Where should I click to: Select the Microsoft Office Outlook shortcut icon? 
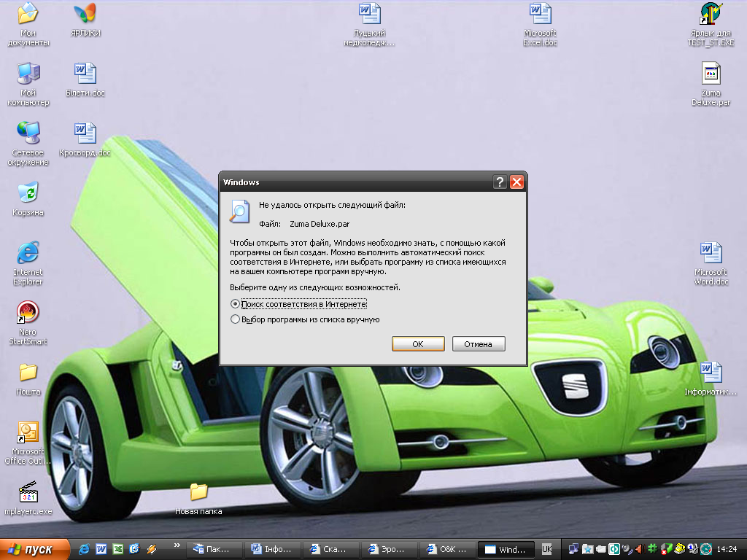pyautogui.click(x=28, y=443)
